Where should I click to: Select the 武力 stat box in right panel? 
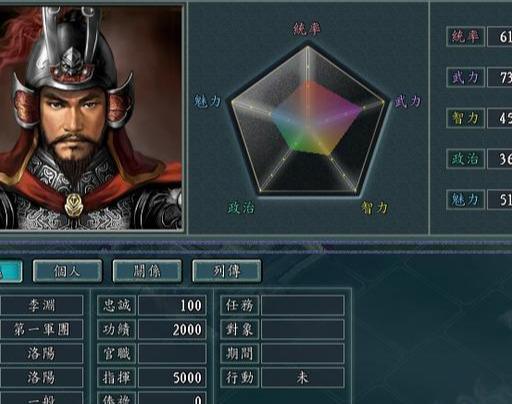465,77
